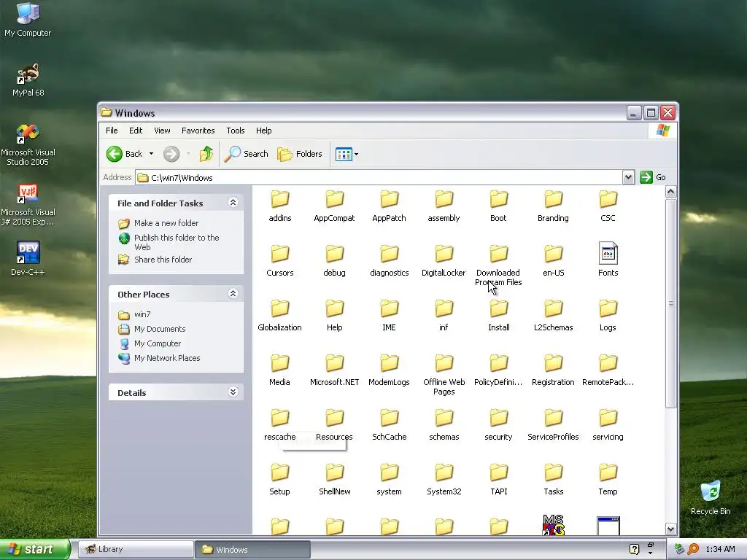Select the Help folder icon
The height and width of the screenshot is (560, 747).
click(x=334, y=308)
